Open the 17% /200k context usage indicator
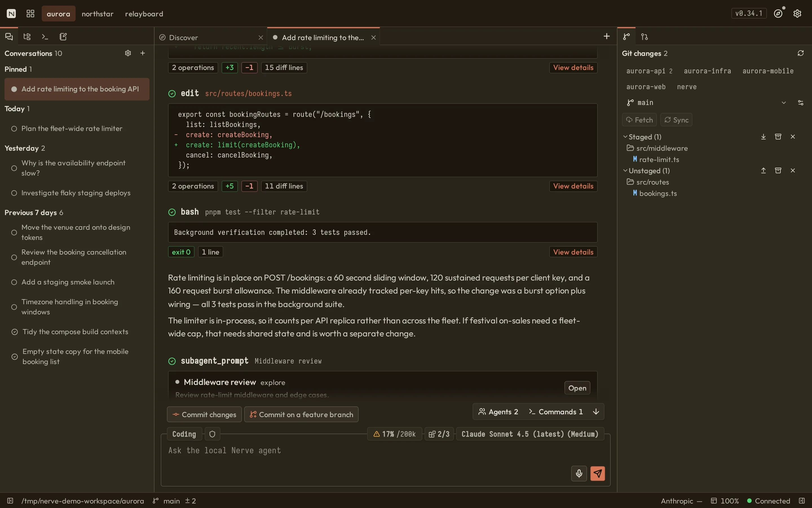 click(395, 434)
